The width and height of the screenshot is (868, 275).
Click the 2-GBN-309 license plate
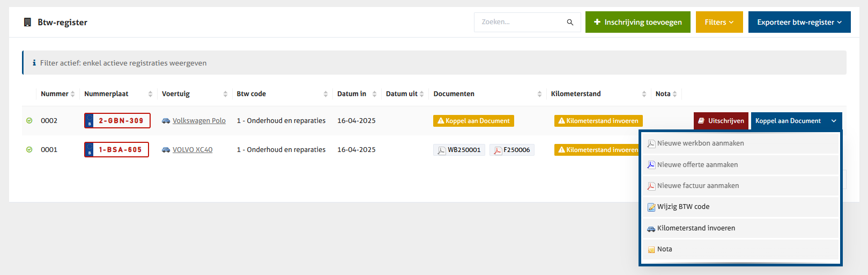pos(117,121)
